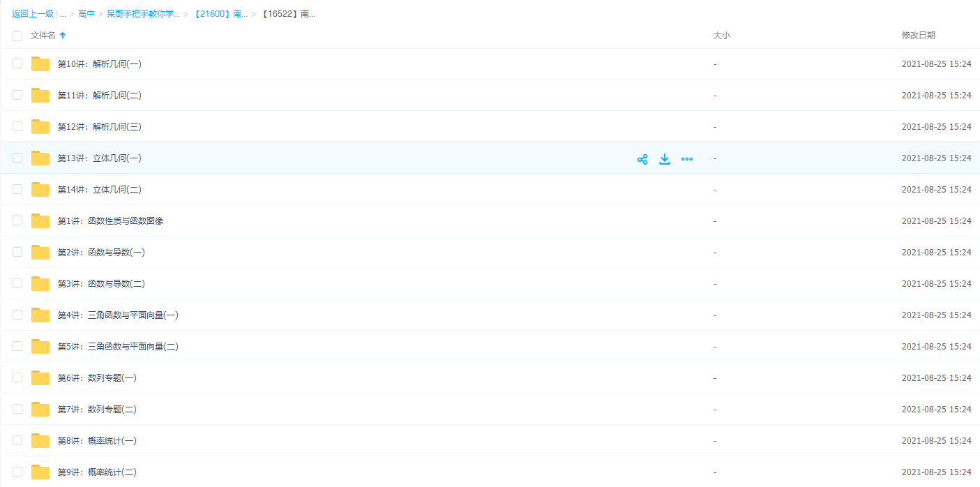The image size is (980, 487).
Task: Click the sort arrow next to 文件名
Action: tap(63, 36)
